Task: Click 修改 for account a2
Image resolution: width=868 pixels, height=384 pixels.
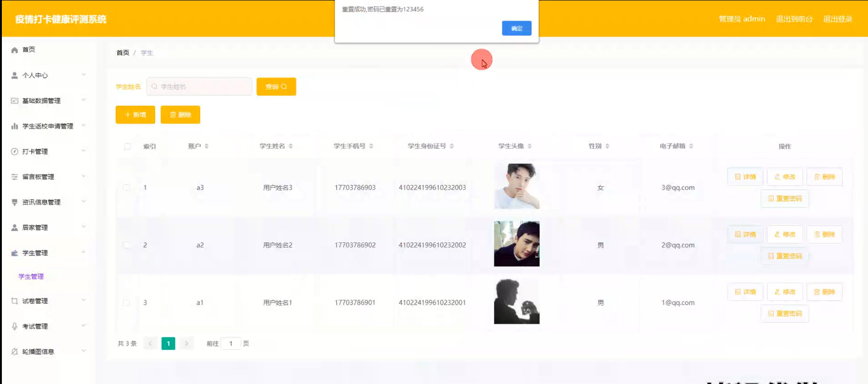Action: [x=785, y=234]
